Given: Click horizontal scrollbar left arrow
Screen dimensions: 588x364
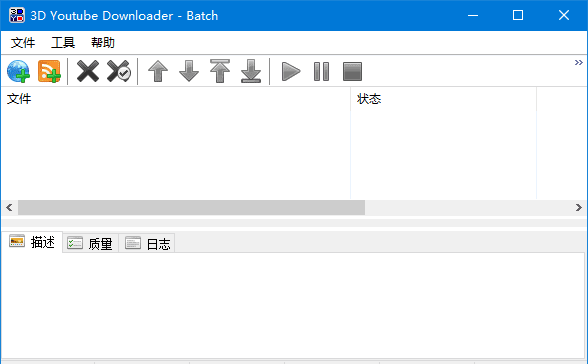Looking at the screenshot, I should [9, 208].
